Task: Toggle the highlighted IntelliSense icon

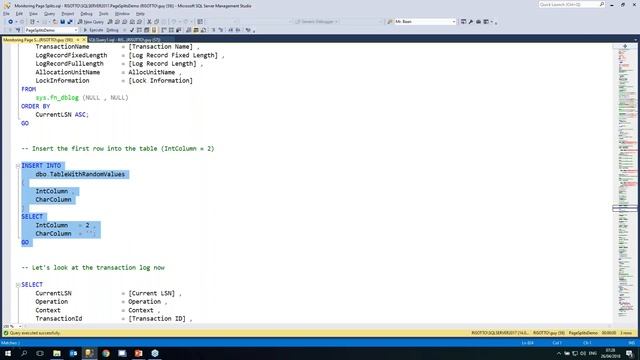Action: [154, 30]
